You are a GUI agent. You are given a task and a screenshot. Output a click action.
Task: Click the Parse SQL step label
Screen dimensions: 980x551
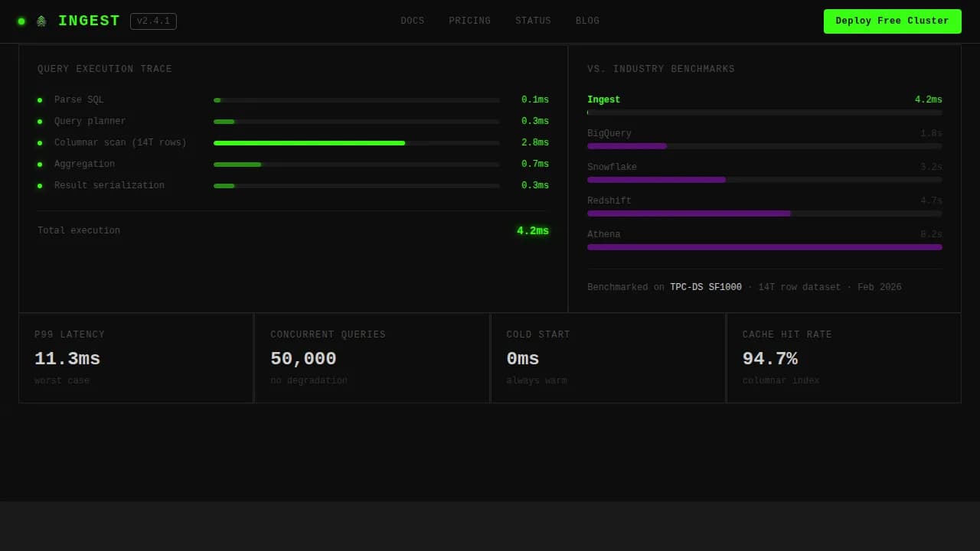(x=79, y=100)
